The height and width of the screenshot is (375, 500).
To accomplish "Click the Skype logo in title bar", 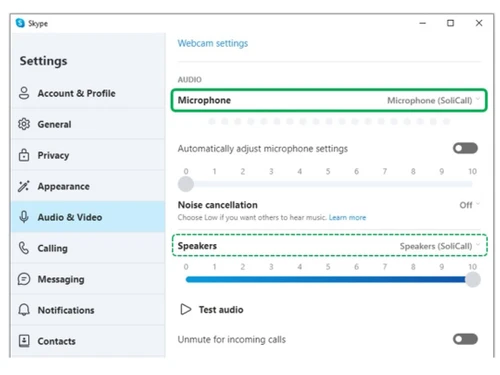I will (20, 23).
